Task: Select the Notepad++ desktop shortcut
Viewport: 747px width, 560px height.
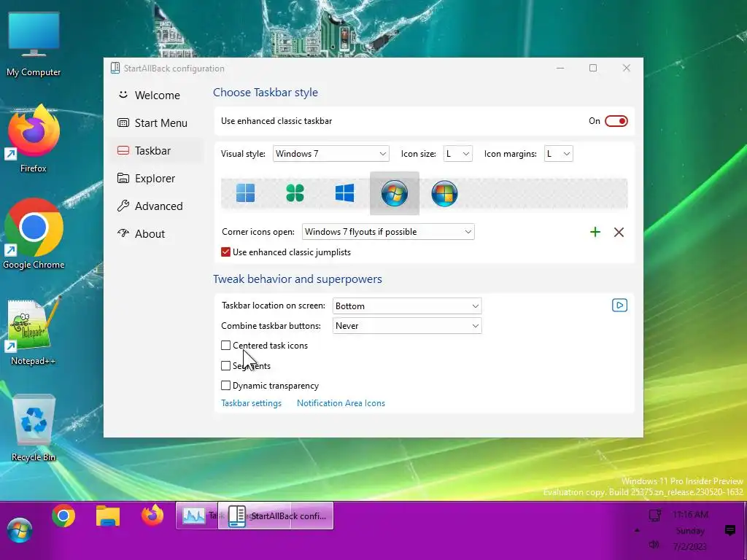Action: click(34, 332)
